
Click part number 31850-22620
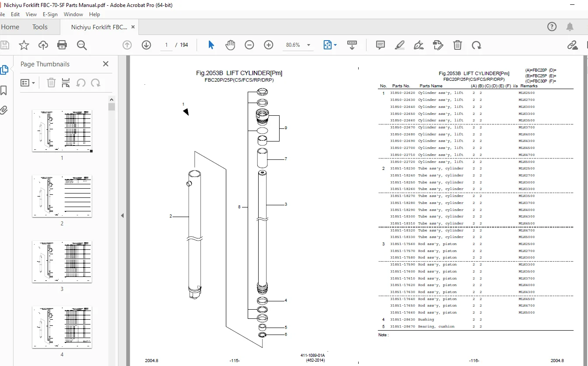(x=403, y=93)
